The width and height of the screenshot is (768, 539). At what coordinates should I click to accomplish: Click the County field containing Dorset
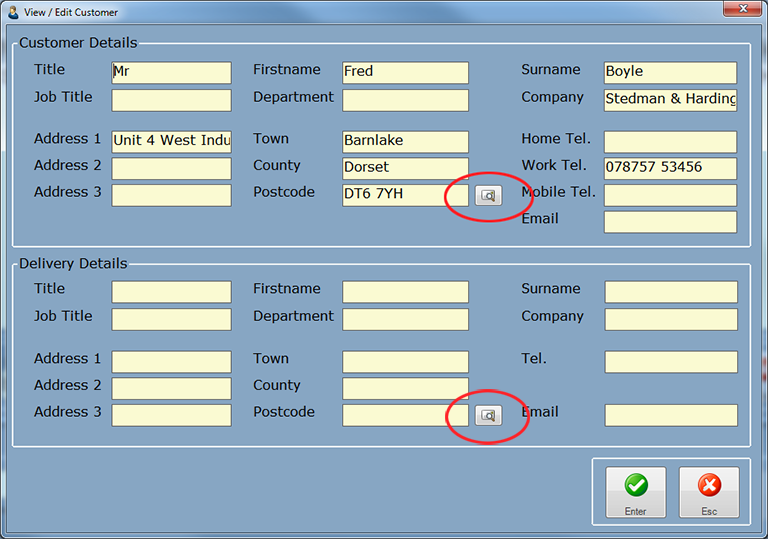click(405, 168)
